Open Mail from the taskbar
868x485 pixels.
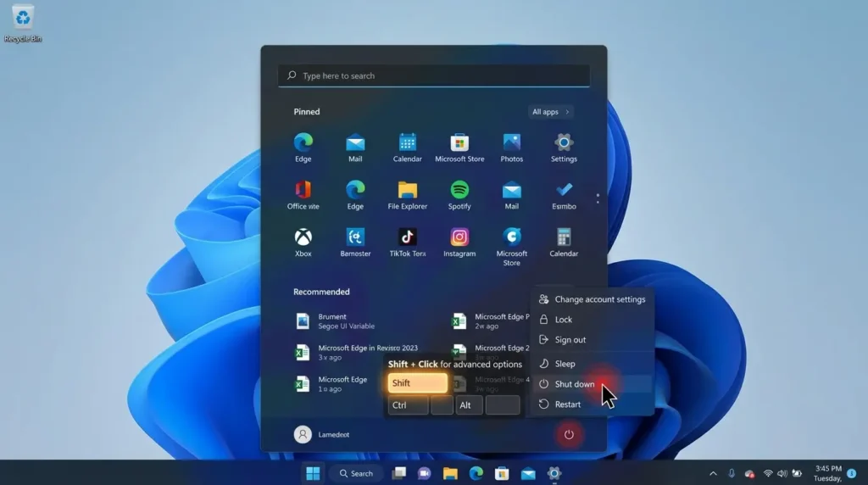(528, 473)
